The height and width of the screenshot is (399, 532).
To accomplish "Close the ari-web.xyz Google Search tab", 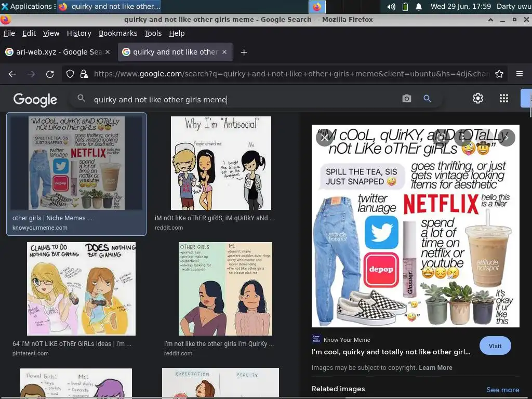I will point(108,52).
